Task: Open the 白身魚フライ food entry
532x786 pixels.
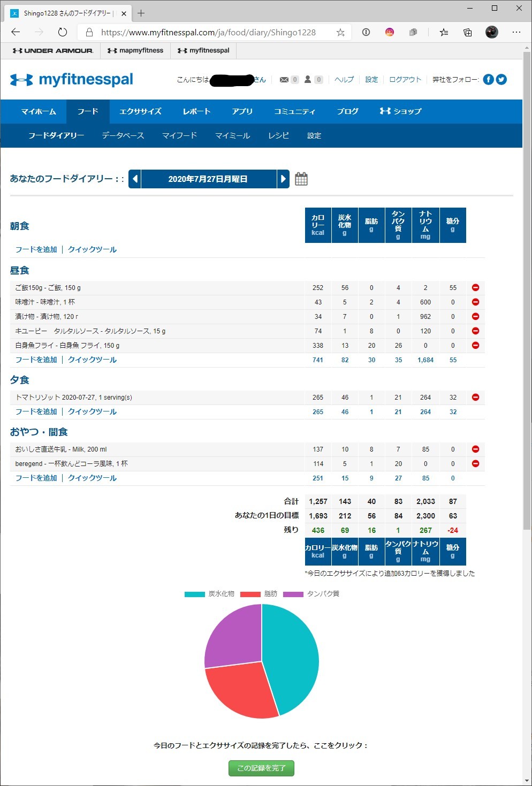Action: coord(67,346)
